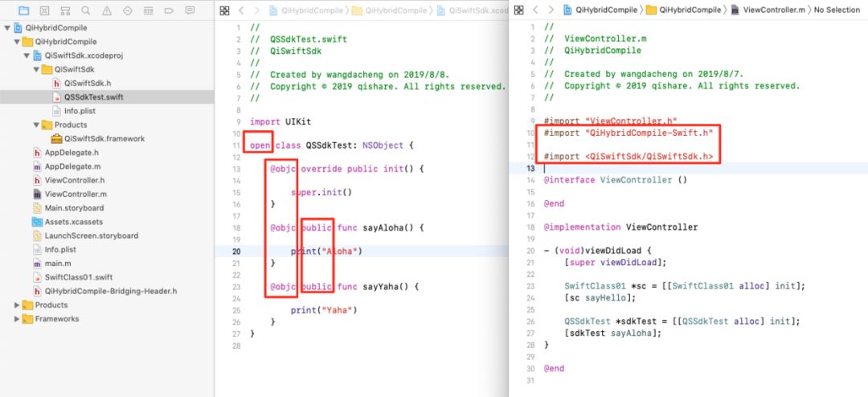The width and height of the screenshot is (868, 397).
Task: Click line number 20 in left editor gutter
Action: click(236, 252)
